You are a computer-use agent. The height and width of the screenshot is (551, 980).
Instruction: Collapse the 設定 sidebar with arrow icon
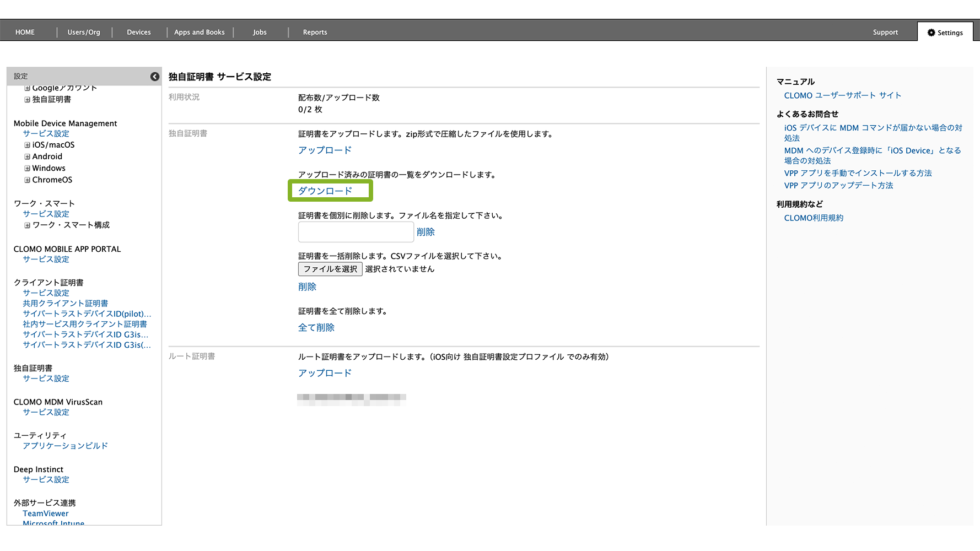(x=155, y=77)
